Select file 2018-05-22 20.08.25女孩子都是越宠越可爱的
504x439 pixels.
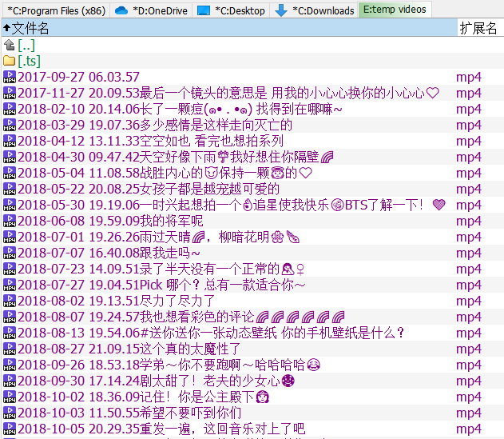click(x=149, y=189)
